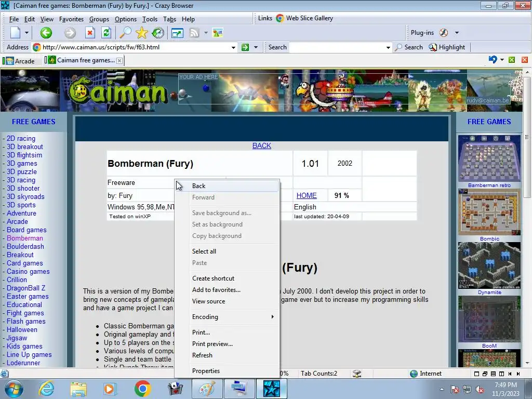Open the Windows Start button
This screenshot has height=399, width=532.
tap(14, 389)
